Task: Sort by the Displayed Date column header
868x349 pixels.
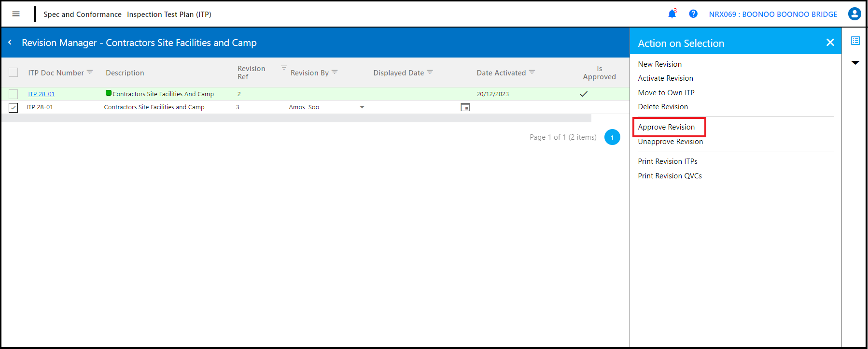Action: [398, 73]
